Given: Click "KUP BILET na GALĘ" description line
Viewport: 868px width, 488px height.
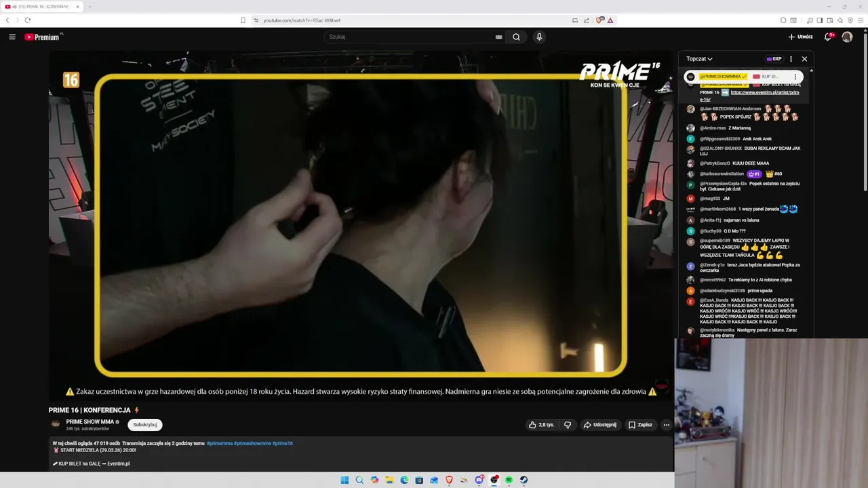Looking at the screenshot, I should [92, 464].
